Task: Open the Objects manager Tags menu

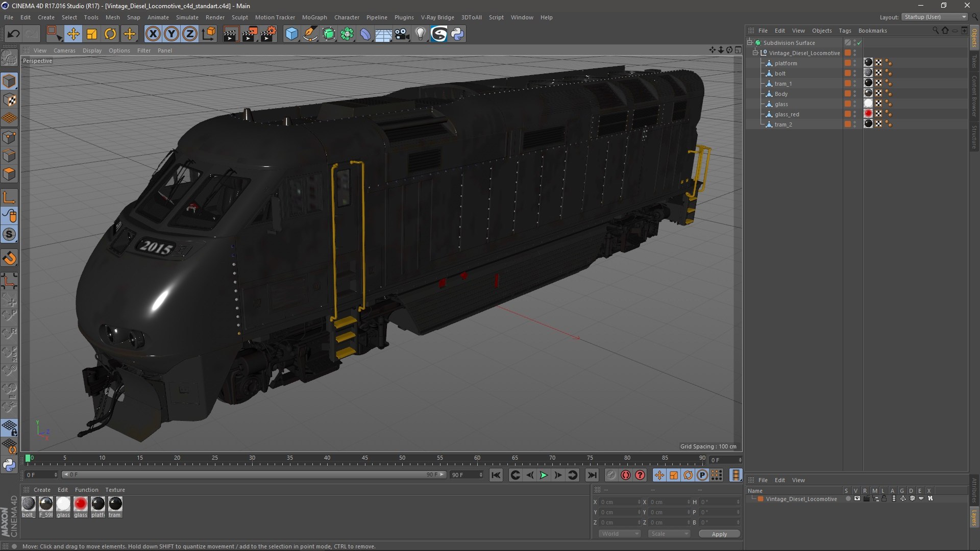Action: point(845,31)
